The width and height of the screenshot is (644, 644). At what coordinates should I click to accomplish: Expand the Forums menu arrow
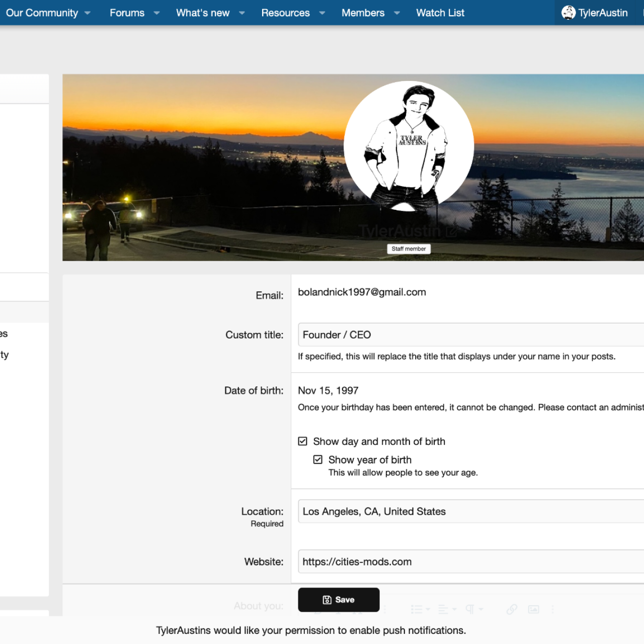tap(156, 13)
